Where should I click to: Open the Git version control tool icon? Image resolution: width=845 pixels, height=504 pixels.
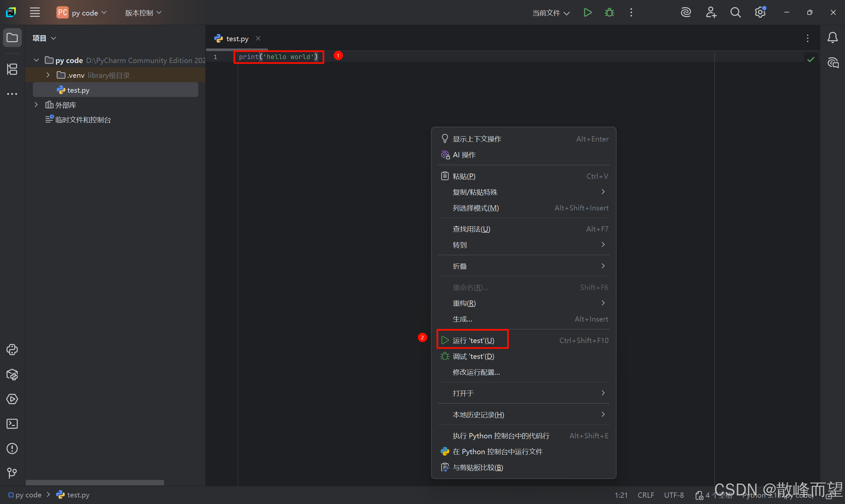pyautogui.click(x=12, y=473)
